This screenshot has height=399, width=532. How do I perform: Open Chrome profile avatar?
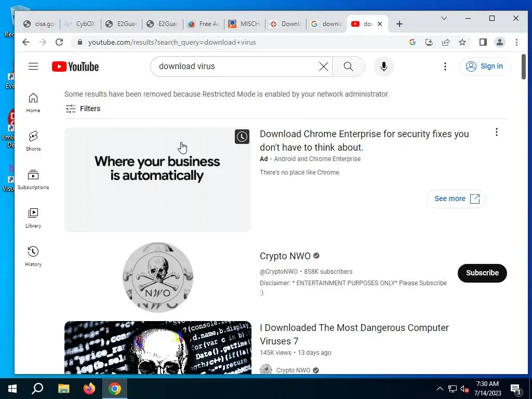pyautogui.click(x=499, y=43)
